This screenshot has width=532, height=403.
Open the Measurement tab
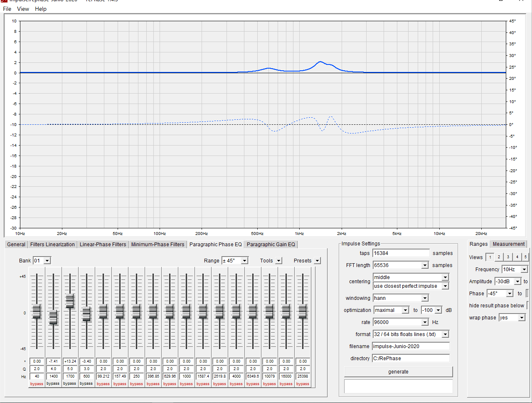pos(509,244)
